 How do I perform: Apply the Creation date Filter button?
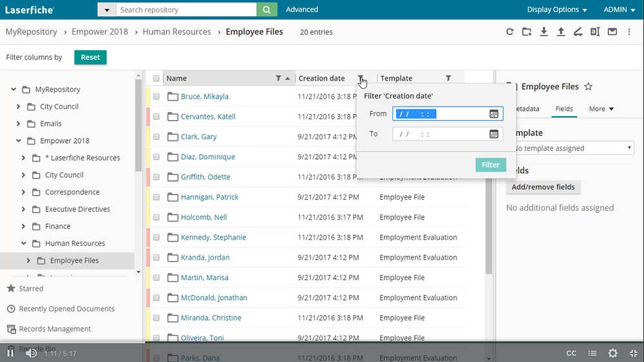[x=491, y=165]
